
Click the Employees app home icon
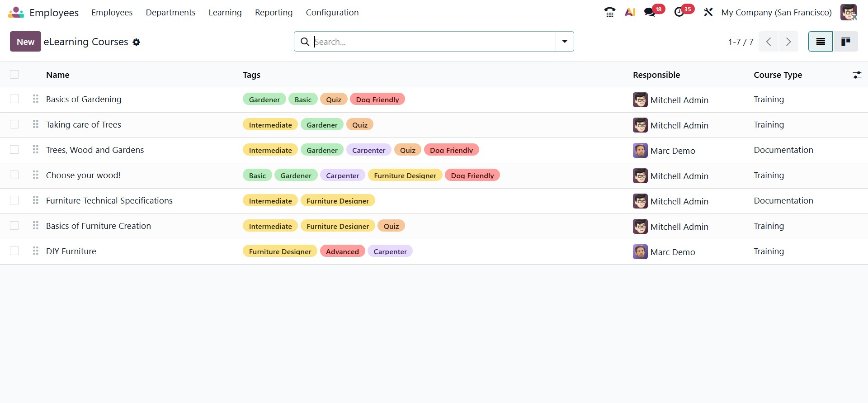(16, 12)
